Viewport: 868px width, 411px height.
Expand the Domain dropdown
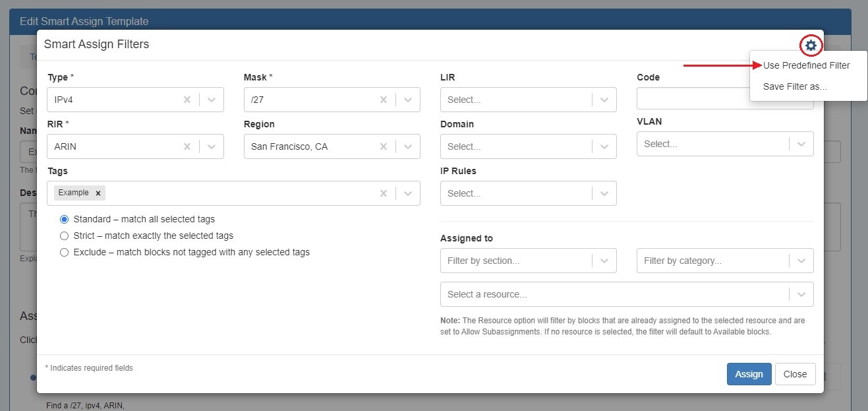[x=604, y=146]
